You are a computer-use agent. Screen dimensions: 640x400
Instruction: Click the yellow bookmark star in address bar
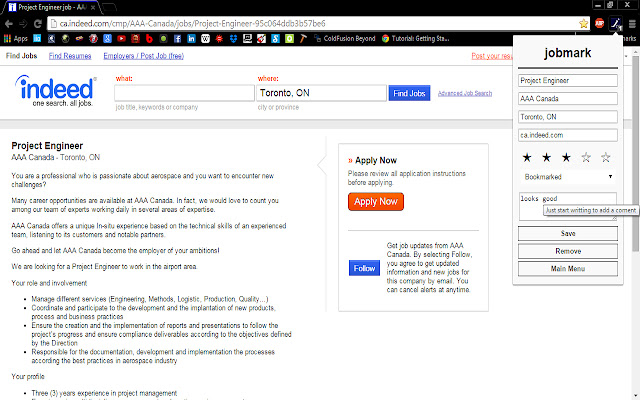[x=584, y=24]
